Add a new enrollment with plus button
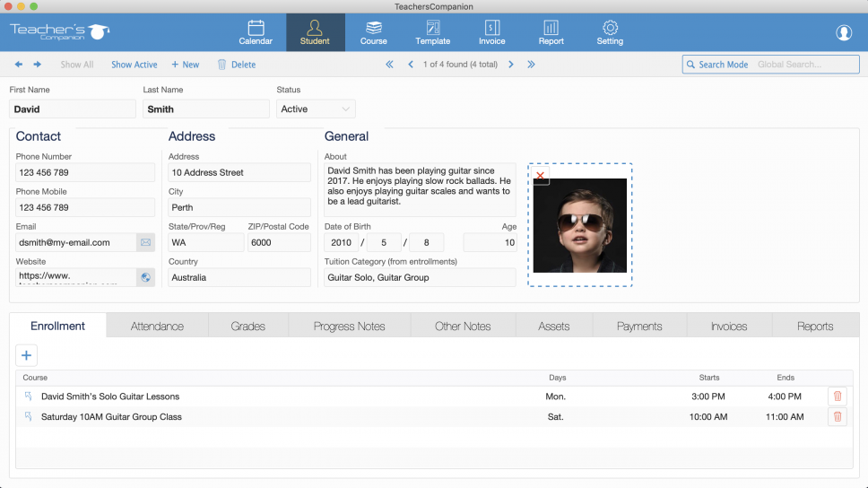 pos(27,355)
